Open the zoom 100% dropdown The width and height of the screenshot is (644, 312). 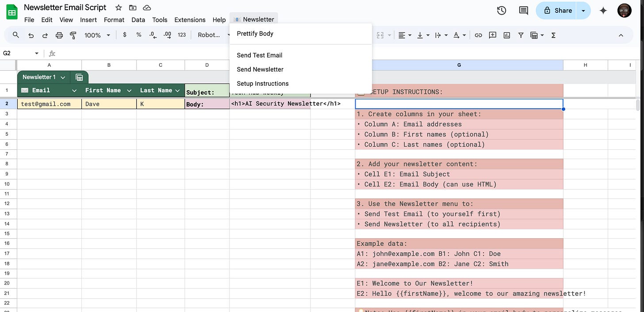97,35
